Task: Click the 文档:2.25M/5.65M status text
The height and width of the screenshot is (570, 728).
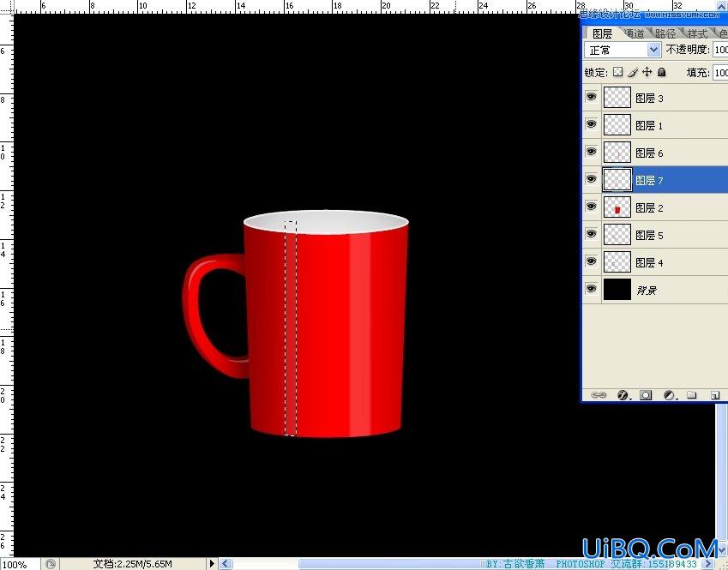Action: point(132,564)
